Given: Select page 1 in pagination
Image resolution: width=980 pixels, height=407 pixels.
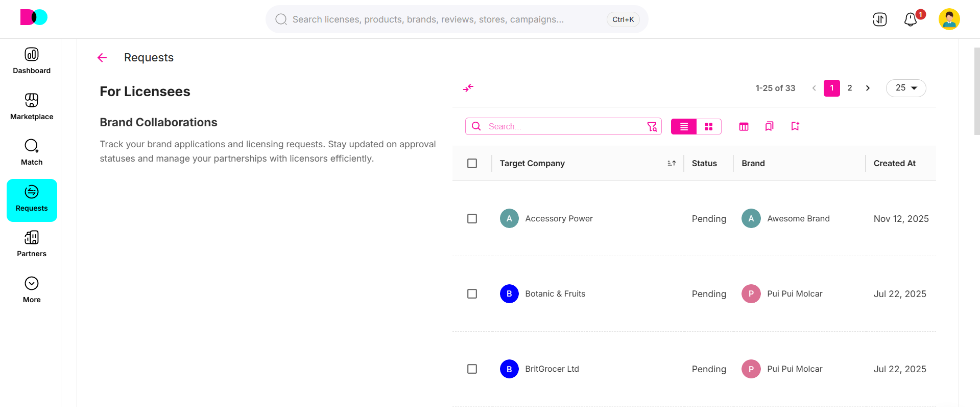Looking at the screenshot, I should pyautogui.click(x=832, y=88).
